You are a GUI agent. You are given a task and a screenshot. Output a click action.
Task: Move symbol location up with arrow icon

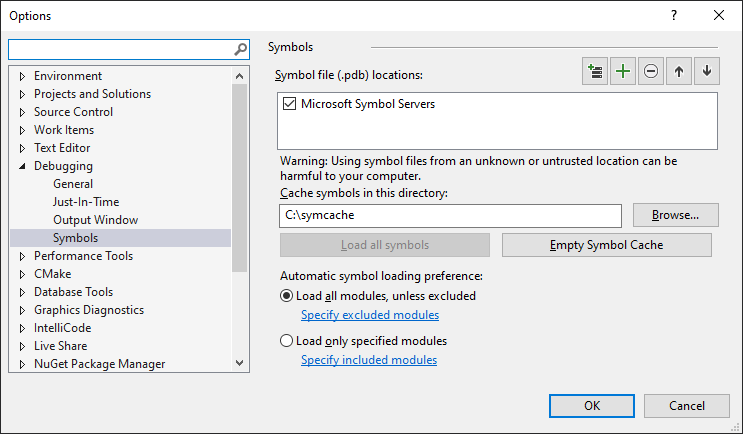[x=680, y=72]
